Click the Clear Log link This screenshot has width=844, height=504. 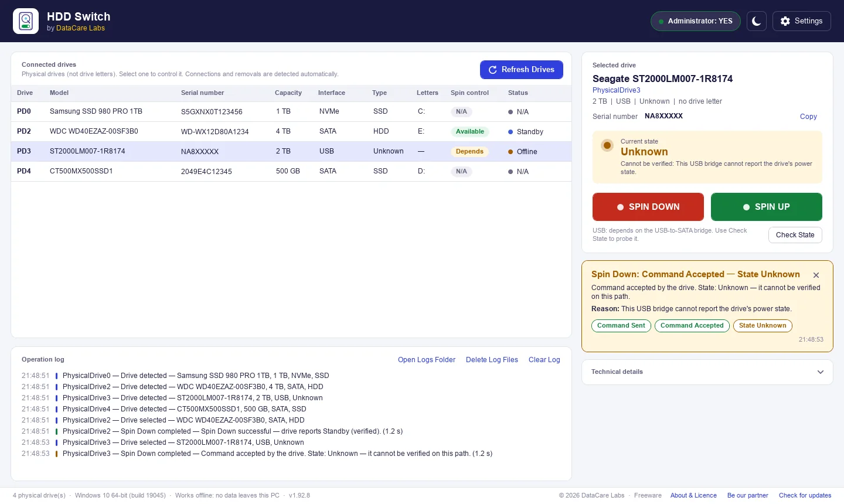tap(544, 360)
